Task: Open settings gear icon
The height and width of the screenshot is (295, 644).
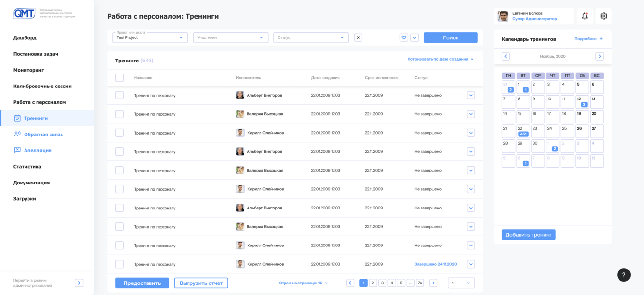Action: (604, 16)
